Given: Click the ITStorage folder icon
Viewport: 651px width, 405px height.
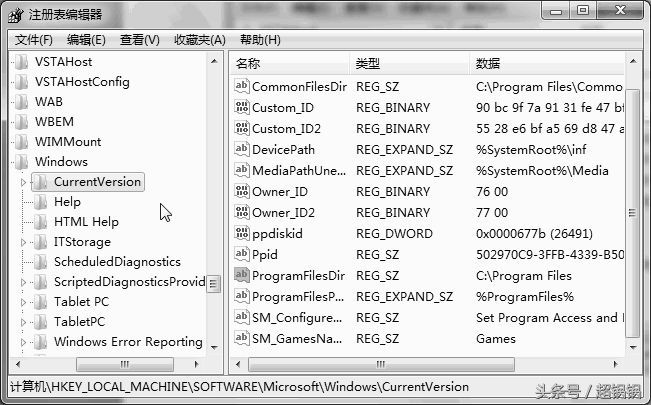Looking at the screenshot, I should click(x=41, y=242).
